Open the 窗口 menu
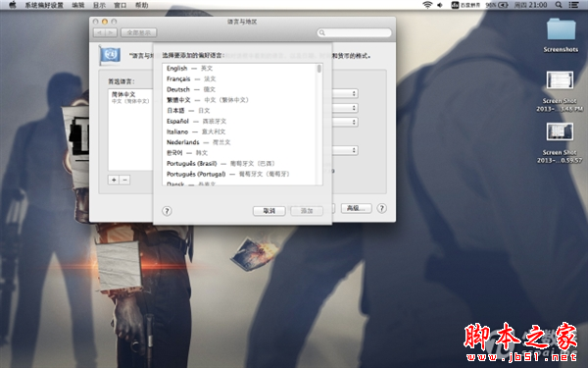 [x=120, y=5]
